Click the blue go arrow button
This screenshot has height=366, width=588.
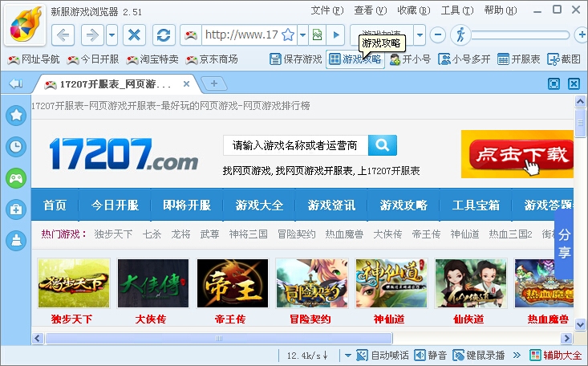pos(336,35)
